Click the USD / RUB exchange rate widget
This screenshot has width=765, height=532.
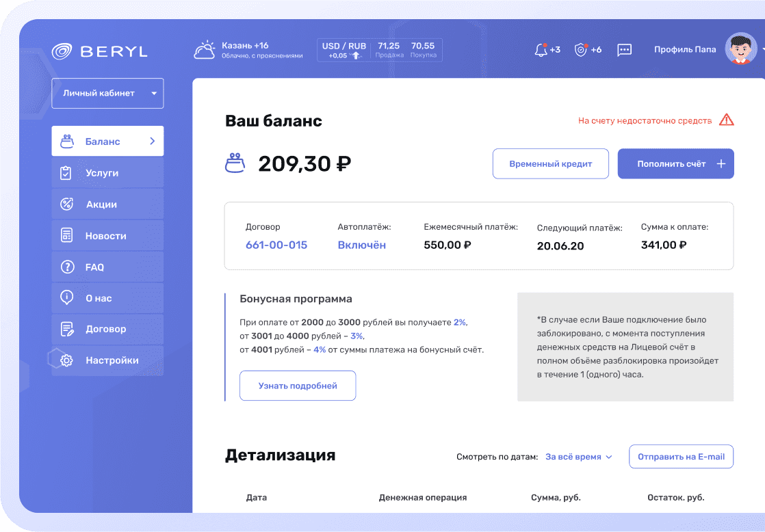pyautogui.click(x=379, y=51)
